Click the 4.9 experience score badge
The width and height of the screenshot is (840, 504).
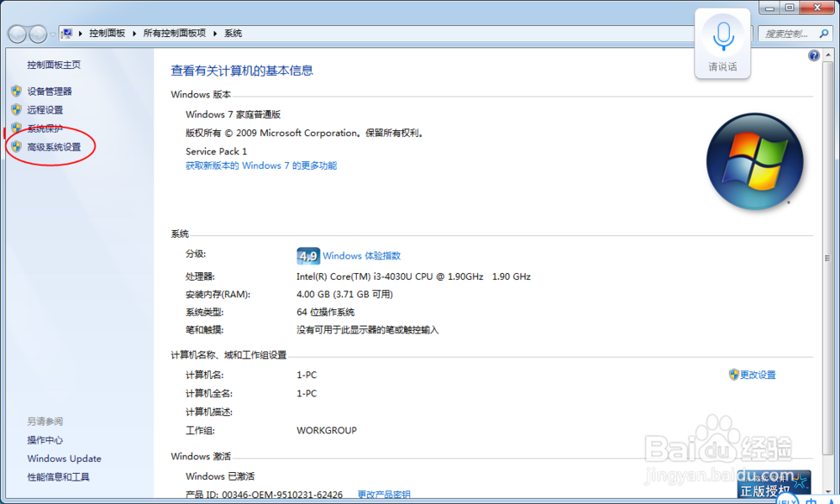308,256
